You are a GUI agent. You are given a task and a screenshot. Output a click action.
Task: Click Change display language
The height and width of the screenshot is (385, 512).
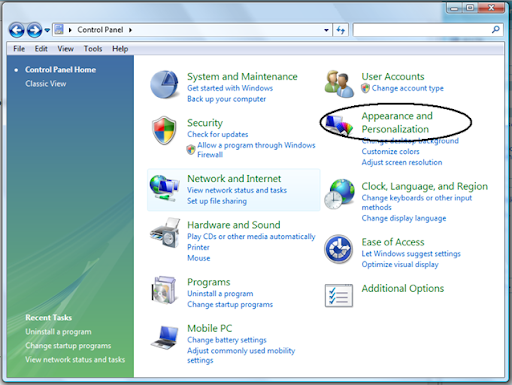(x=404, y=218)
